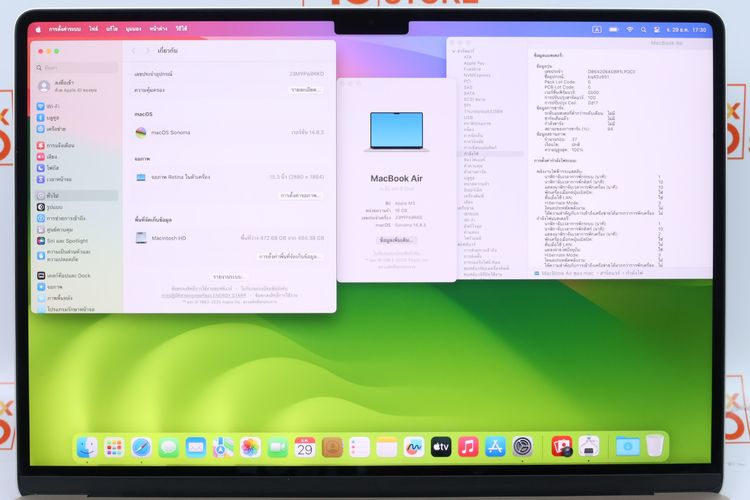
Task: Open Notes from the Dock
Action: click(x=386, y=447)
